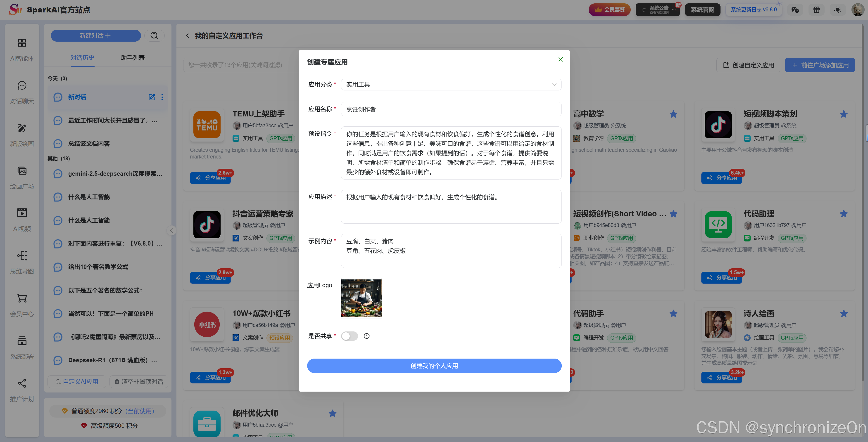Click the WeChat icon in the header
Viewport: 868px width, 442px height.
tap(795, 10)
